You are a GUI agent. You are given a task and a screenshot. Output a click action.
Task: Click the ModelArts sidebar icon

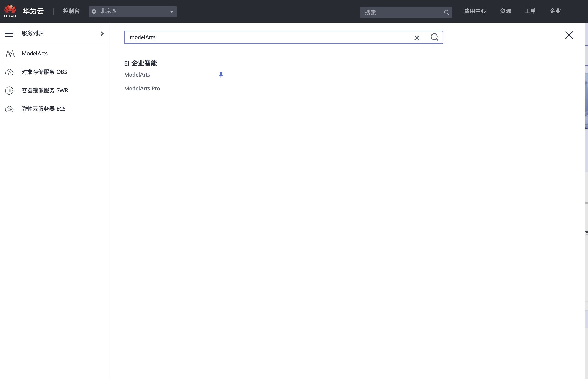(10, 53)
